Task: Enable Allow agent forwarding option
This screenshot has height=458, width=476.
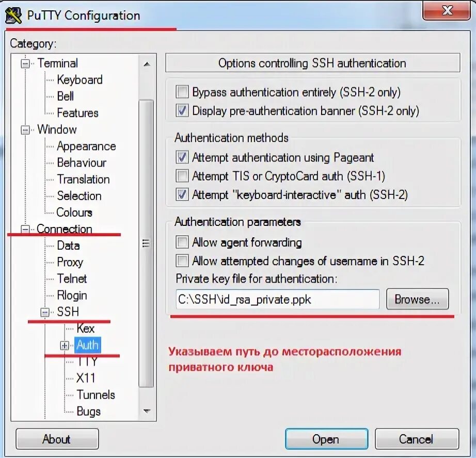Action: 182,242
